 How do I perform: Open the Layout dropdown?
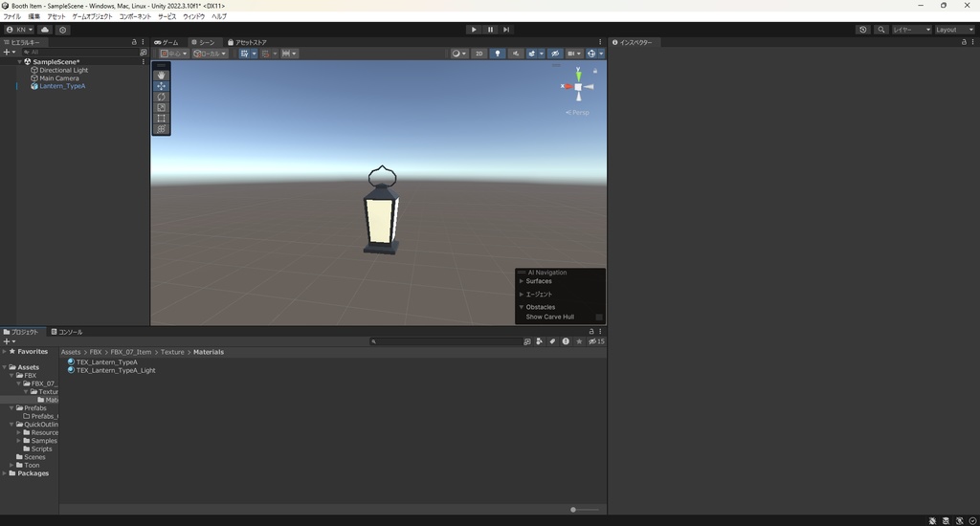954,30
